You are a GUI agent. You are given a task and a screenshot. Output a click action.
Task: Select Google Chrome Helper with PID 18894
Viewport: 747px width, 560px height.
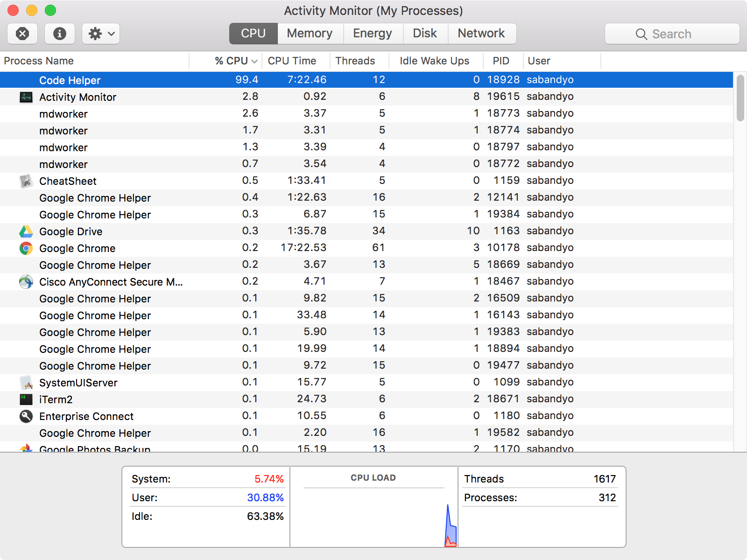(366, 349)
